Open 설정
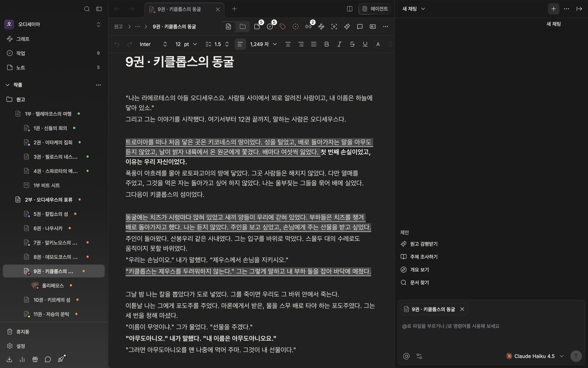Viewport: 588px width, 368px height. [x=54, y=346]
